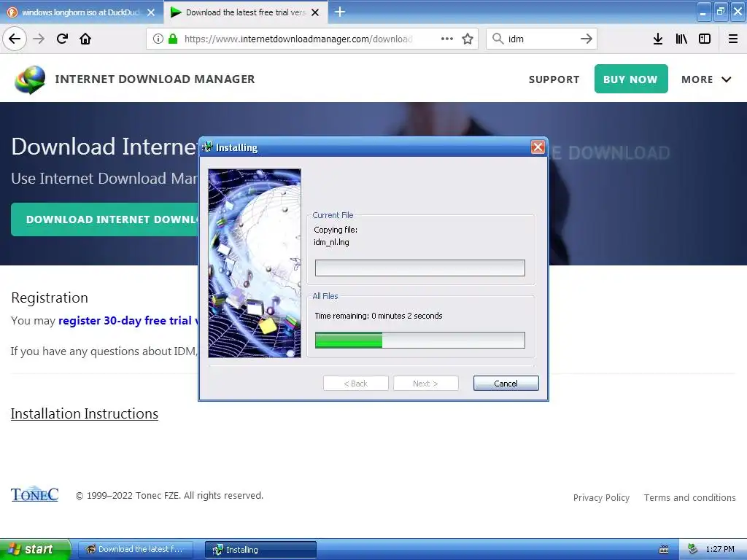Close the DuckDuckGo longhorn tab

tap(150, 12)
